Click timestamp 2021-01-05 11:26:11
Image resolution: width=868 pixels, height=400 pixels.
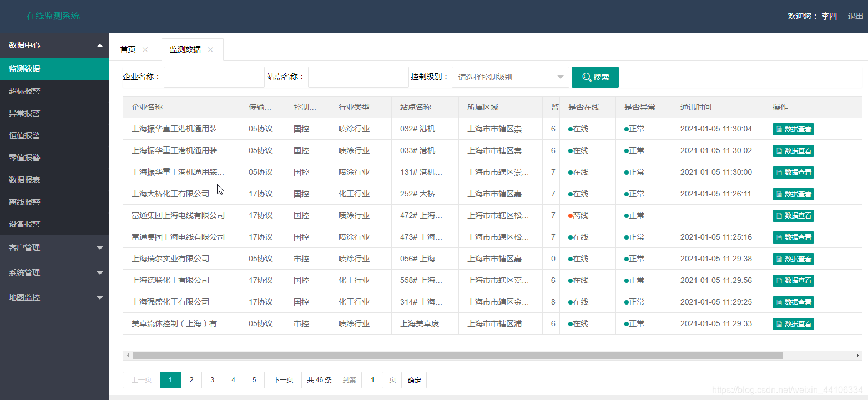[x=716, y=194]
